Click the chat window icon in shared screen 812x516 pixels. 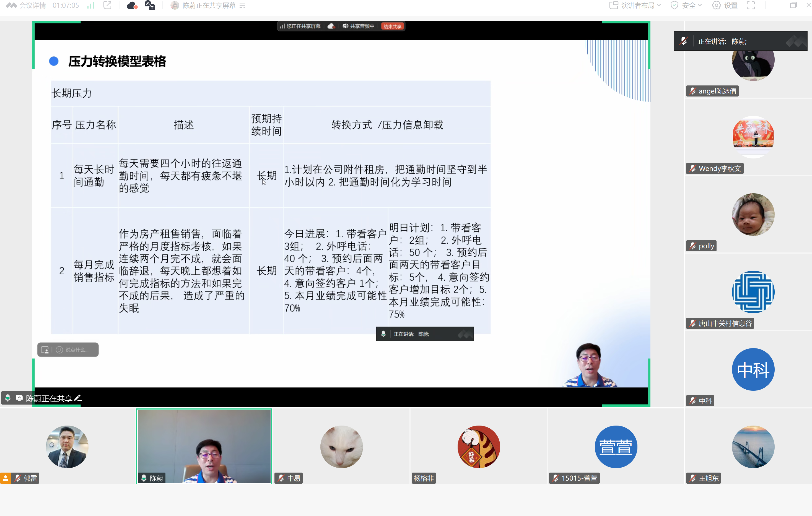pyautogui.click(x=45, y=350)
